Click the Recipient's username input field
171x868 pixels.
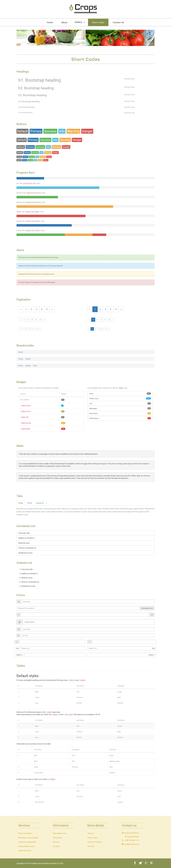(78, 608)
